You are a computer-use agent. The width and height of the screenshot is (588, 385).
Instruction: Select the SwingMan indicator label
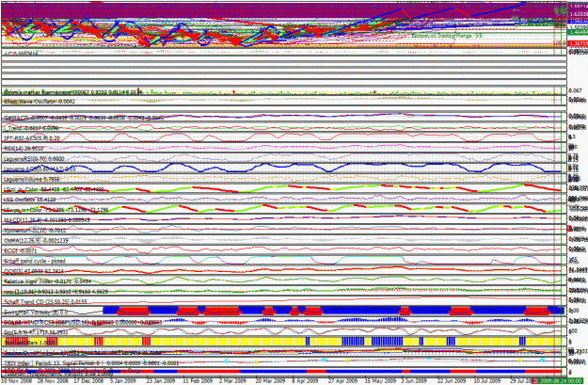36,312
